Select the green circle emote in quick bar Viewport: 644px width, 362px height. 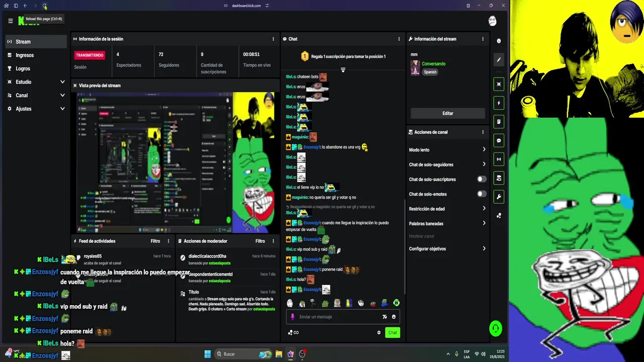396,303
